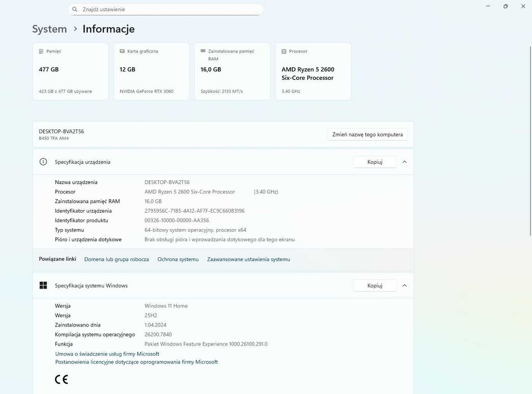This screenshot has height=394, width=532.
Task: Click Brak obsługi pióra text value
Action: pos(220,239)
